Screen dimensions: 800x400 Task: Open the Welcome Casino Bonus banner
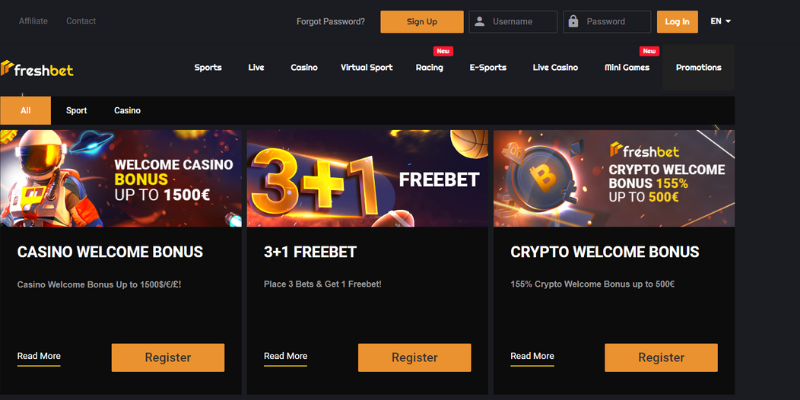point(121,178)
